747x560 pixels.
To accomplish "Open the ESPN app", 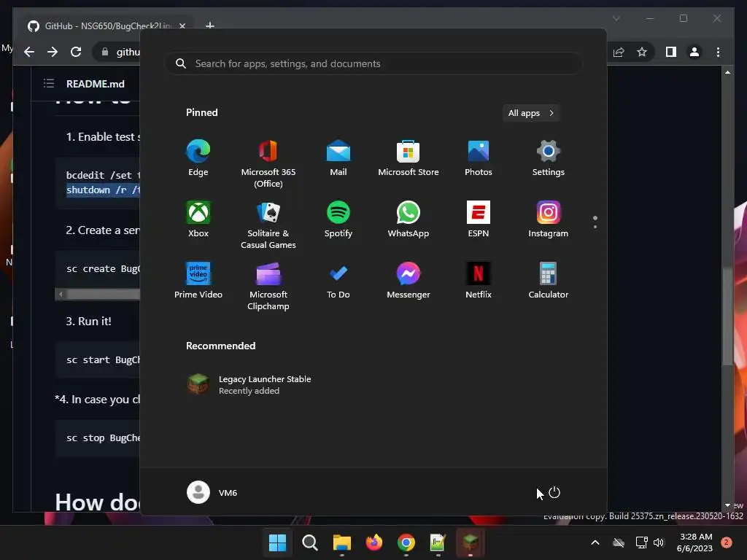I will pyautogui.click(x=479, y=219).
